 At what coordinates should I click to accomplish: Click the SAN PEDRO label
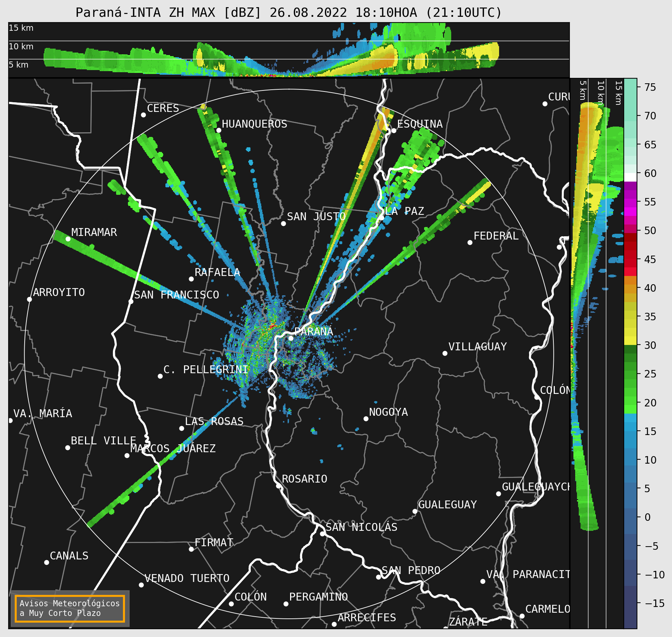(x=411, y=571)
